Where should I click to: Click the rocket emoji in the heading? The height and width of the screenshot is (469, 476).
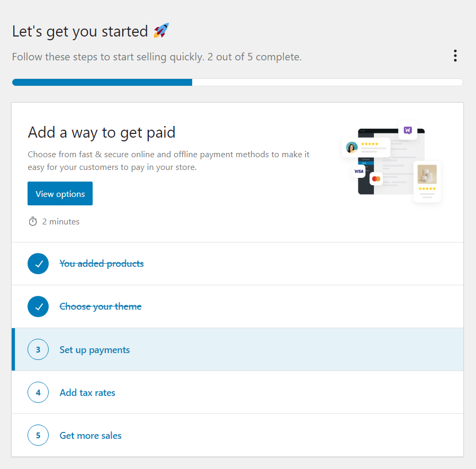[x=160, y=30]
